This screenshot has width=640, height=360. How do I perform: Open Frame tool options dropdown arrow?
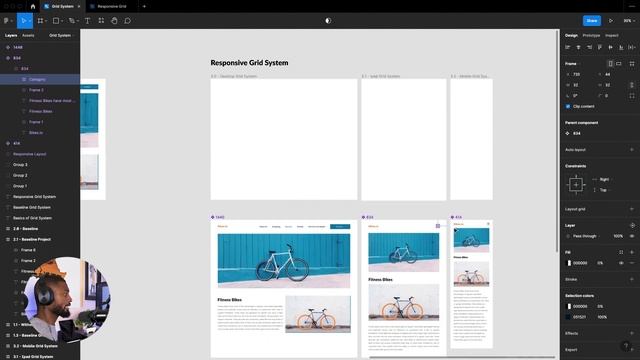46,21
